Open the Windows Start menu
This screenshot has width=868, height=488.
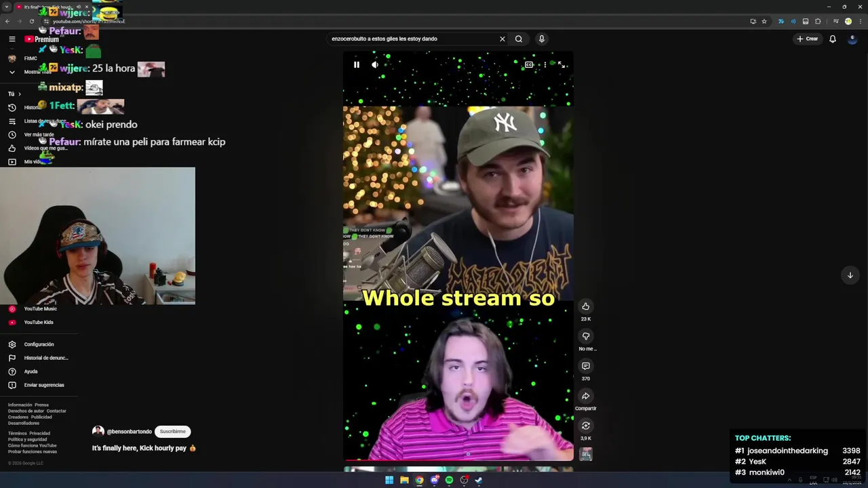tap(389, 480)
